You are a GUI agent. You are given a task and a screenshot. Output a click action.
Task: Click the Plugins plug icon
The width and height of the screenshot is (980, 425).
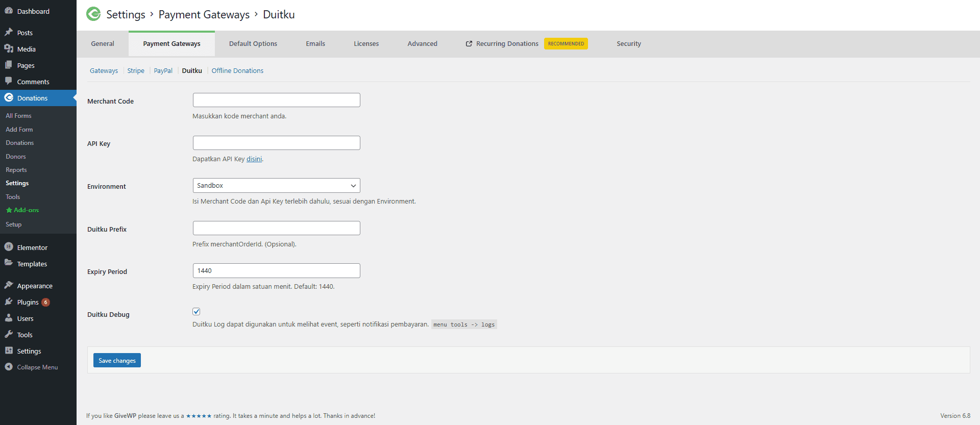(9, 302)
